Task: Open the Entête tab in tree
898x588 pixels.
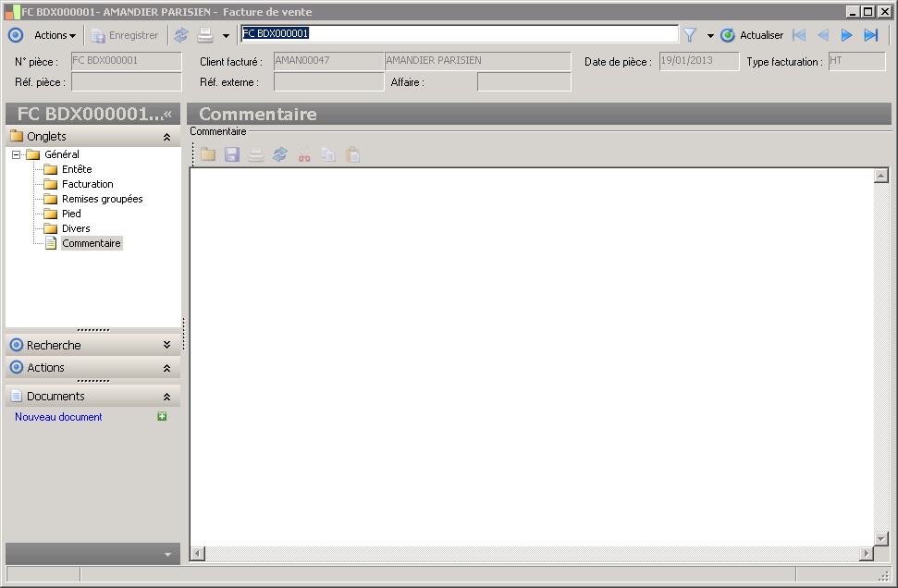Action: pos(77,169)
